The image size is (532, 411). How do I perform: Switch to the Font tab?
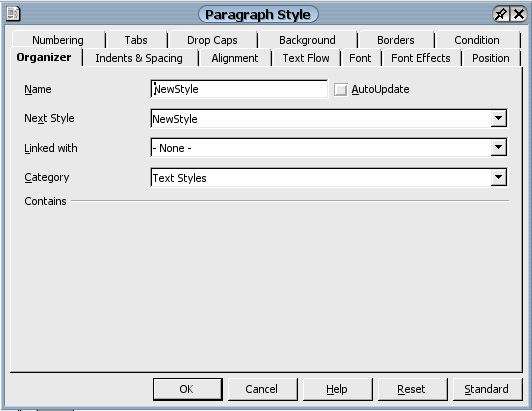(360, 58)
